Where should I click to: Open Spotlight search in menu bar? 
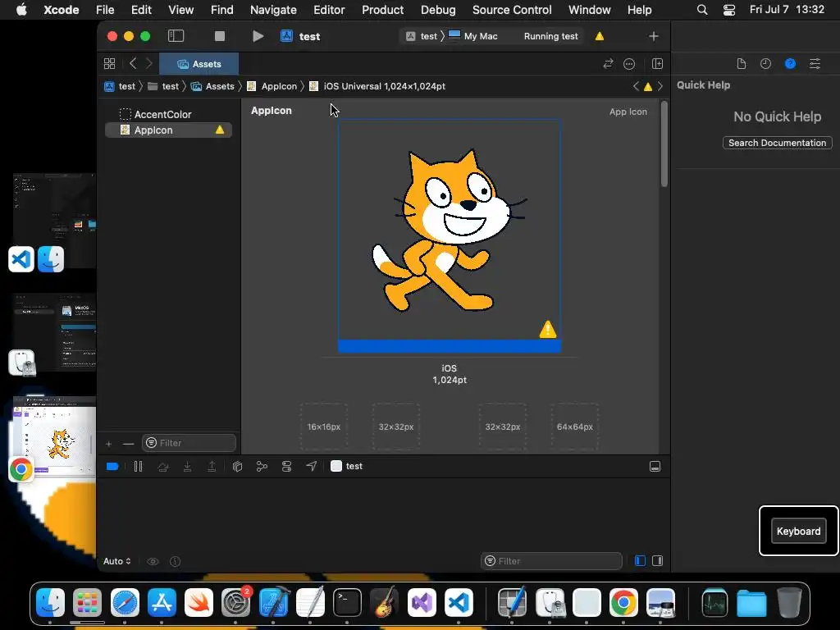point(702,10)
